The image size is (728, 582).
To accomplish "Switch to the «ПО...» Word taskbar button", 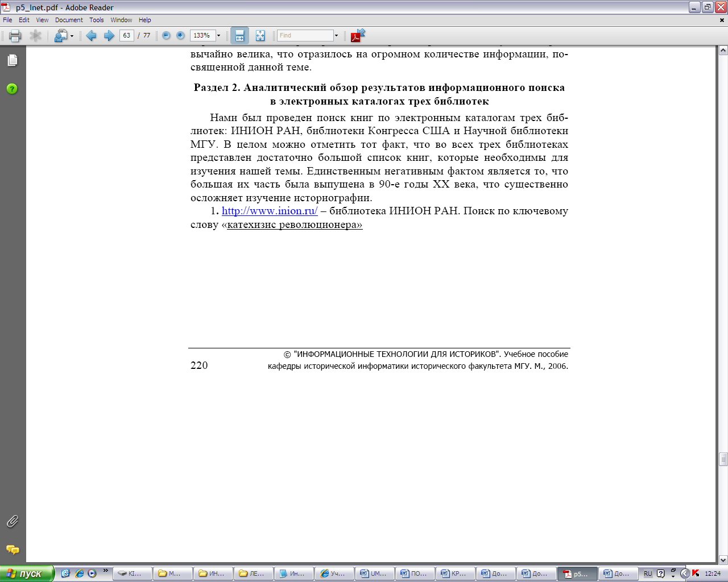I will [415, 573].
